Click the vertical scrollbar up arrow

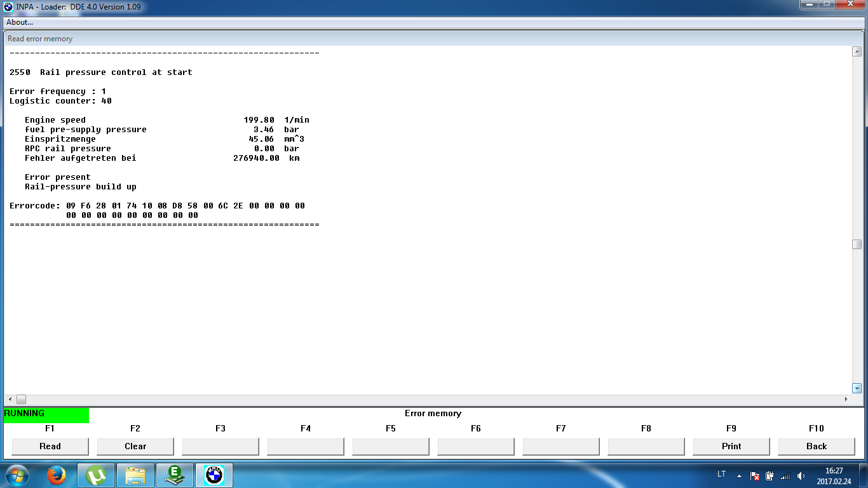tap(857, 52)
